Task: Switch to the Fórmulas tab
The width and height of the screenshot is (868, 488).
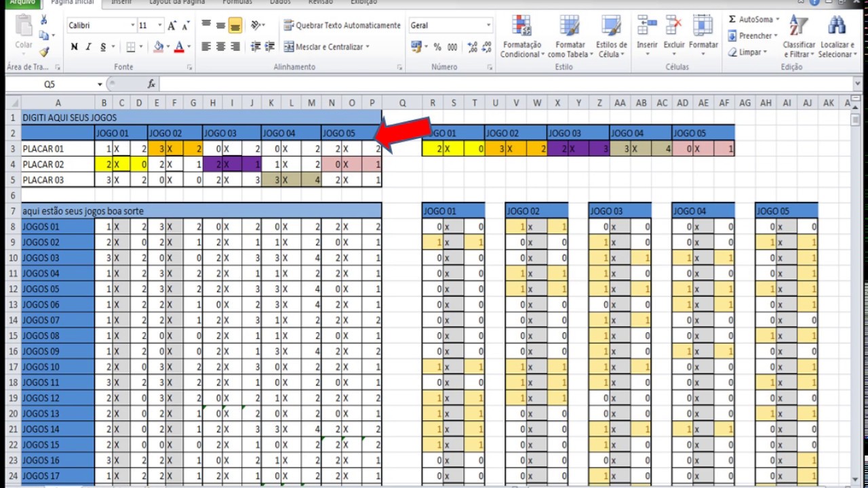Action: click(x=237, y=3)
